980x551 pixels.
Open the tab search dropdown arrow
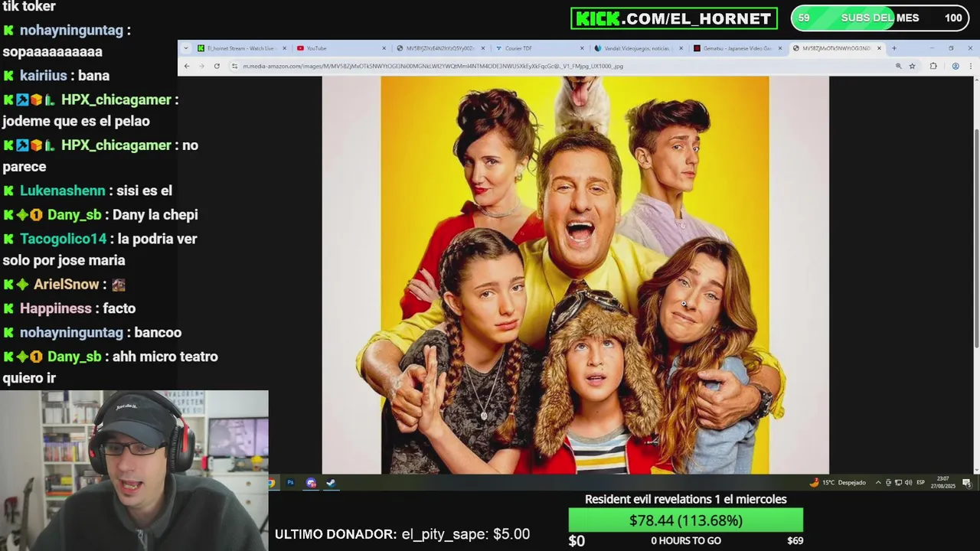click(185, 48)
